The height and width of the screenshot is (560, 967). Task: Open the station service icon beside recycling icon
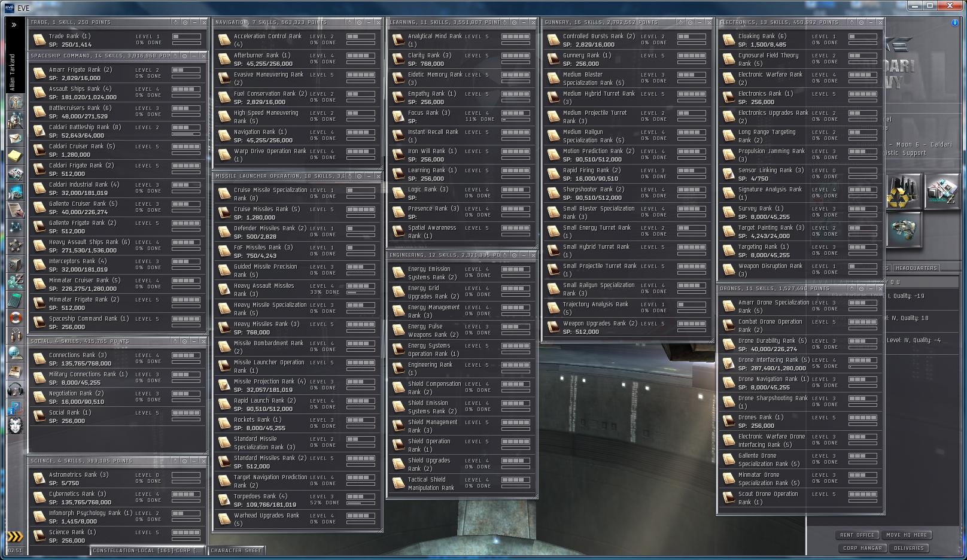[x=942, y=191]
